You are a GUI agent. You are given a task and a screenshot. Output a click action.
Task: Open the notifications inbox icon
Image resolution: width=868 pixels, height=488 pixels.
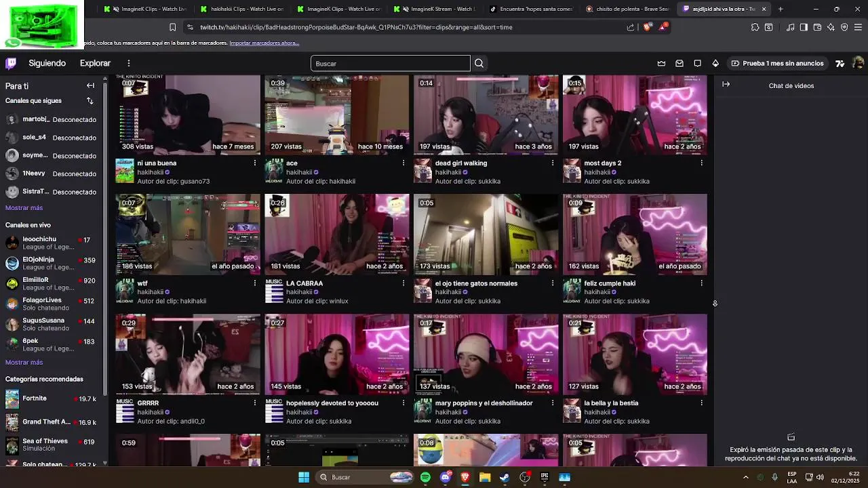[x=679, y=63]
